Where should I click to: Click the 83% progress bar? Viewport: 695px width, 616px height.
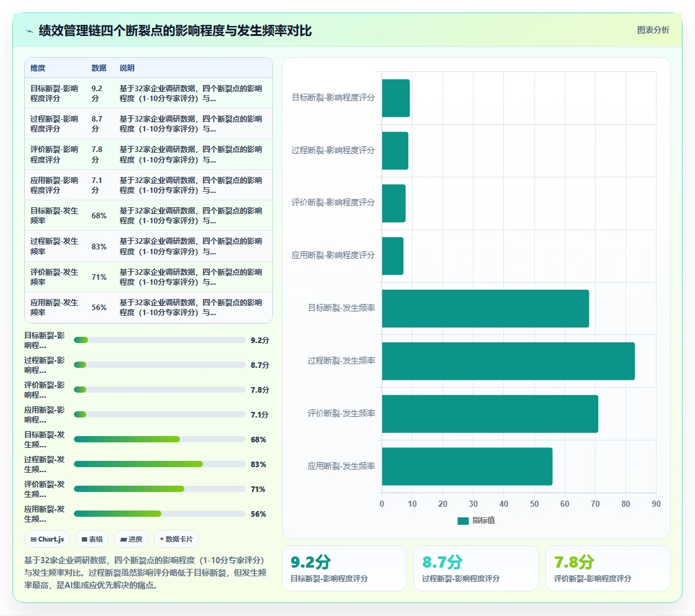tap(159, 464)
